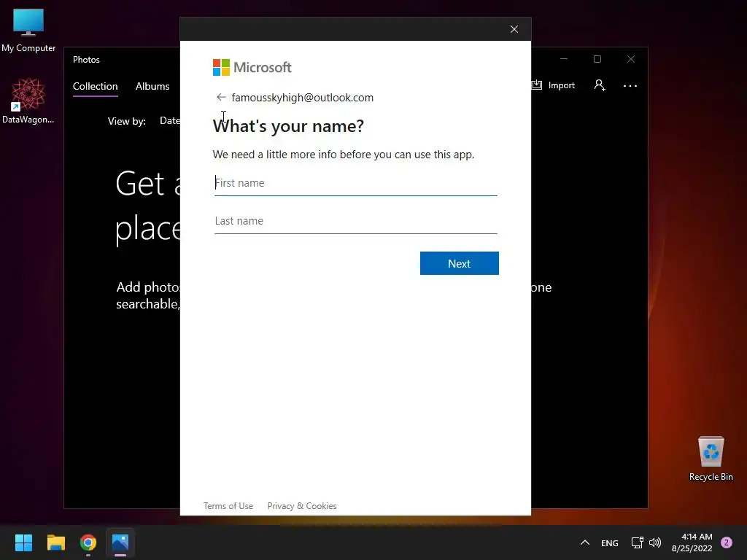Viewport: 747px width, 560px height.
Task: Click the Photos window title text
Action: tap(86, 60)
